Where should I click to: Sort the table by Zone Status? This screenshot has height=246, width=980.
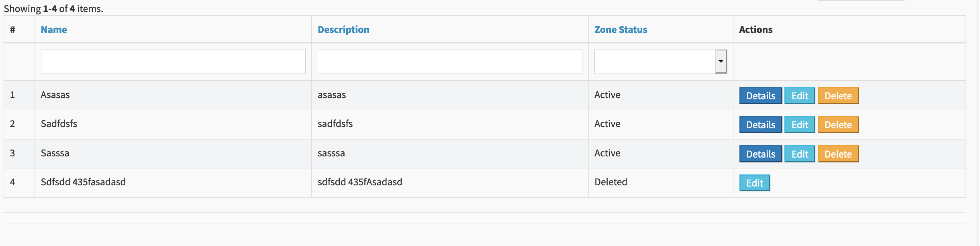[621, 30]
